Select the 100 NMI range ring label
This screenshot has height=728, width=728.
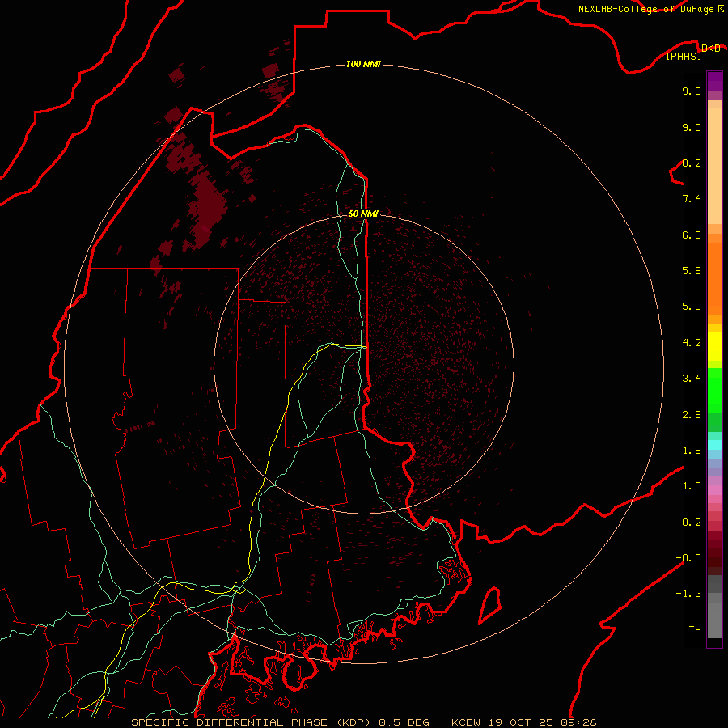click(363, 64)
